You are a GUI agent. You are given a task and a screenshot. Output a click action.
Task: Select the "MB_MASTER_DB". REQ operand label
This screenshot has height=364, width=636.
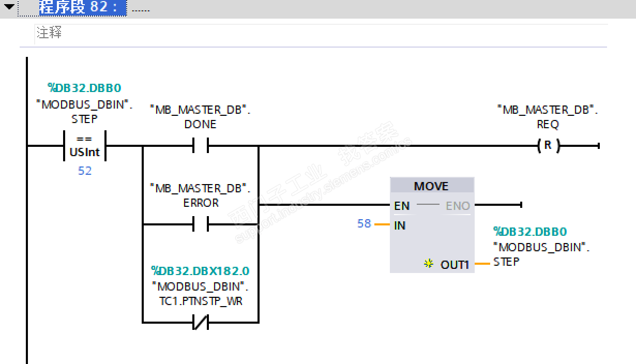click(x=548, y=117)
